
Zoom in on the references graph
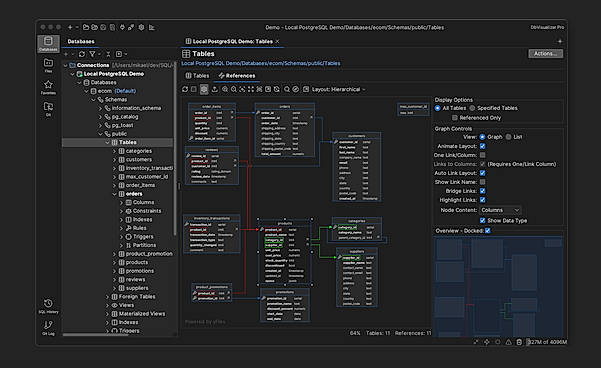(x=225, y=89)
